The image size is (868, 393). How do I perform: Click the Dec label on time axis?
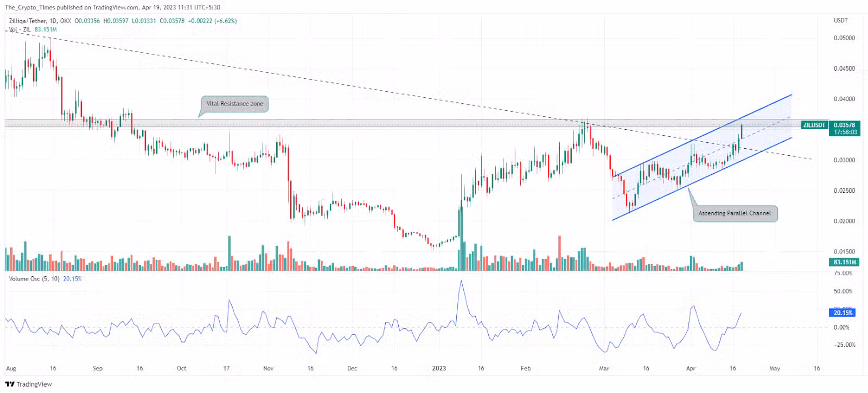[x=352, y=369]
